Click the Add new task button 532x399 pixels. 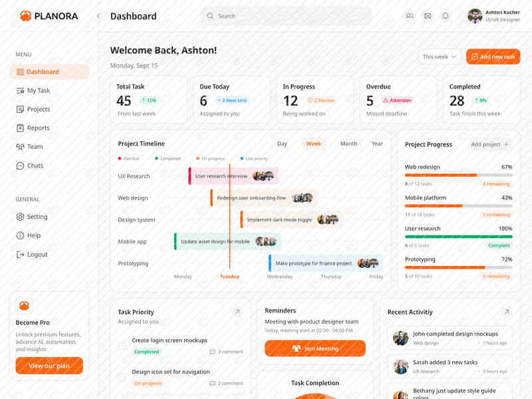coord(493,57)
